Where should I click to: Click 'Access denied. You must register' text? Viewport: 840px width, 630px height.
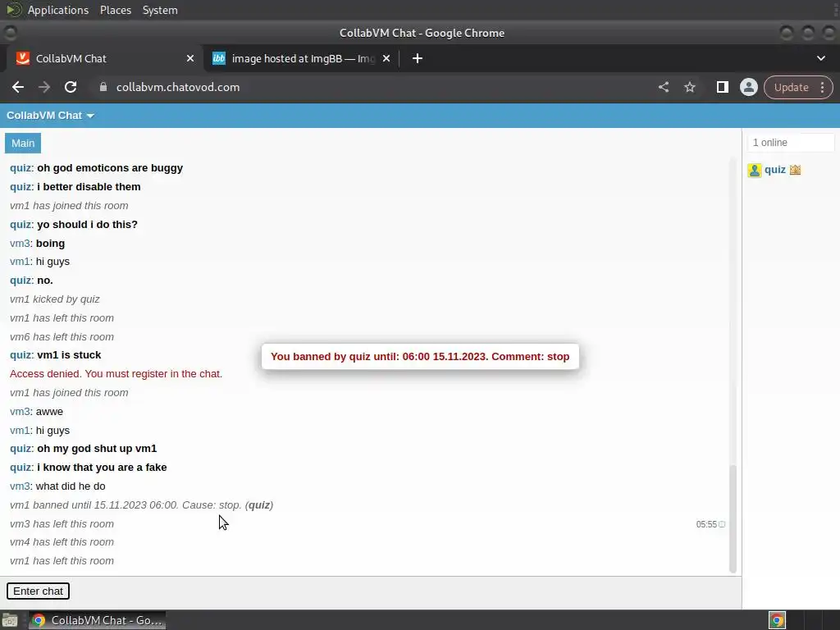coord(116,373)
